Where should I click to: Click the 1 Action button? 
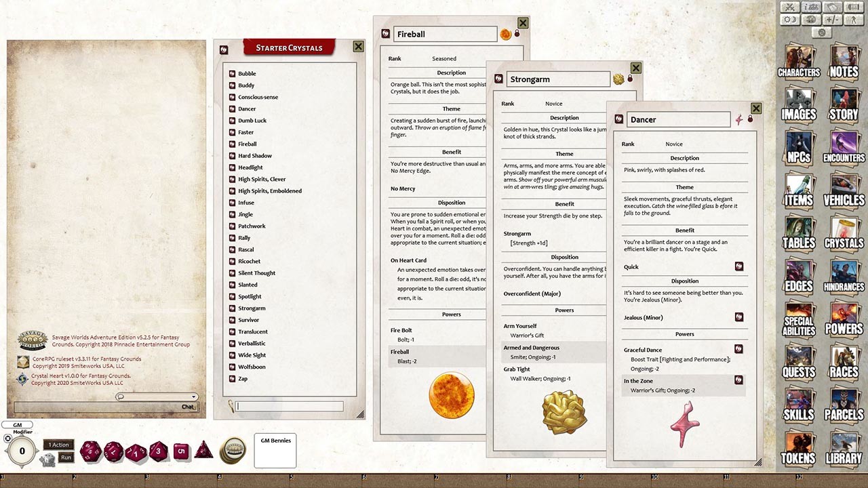pyautogui.click(x=58, y=444)
